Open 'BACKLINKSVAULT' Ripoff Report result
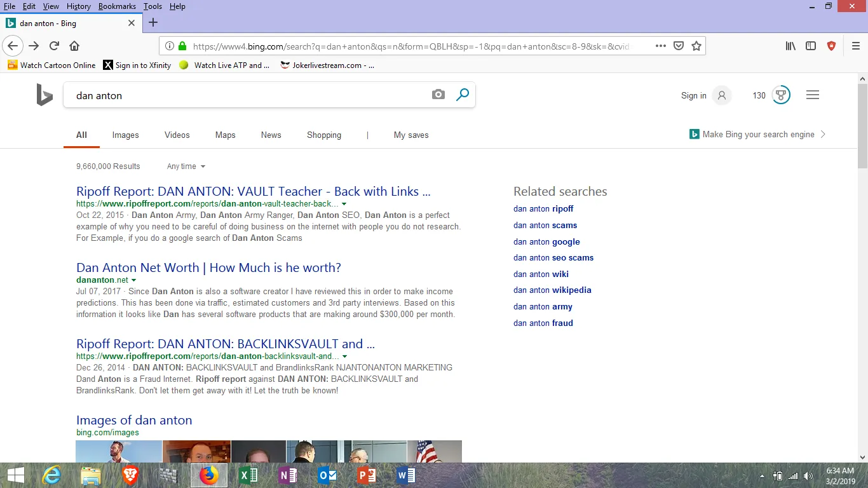Image resolution: width=868 pixels, height=488 pixels. (226, 344)
